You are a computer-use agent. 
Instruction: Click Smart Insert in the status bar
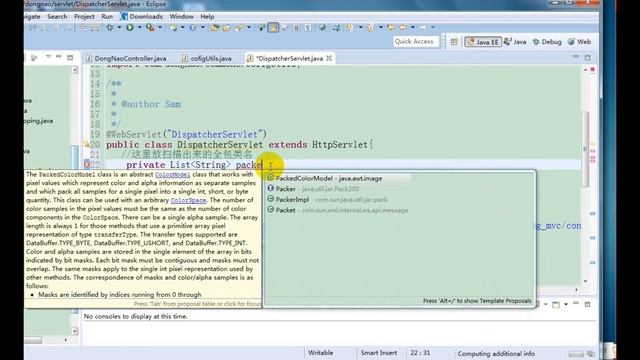click(x=379, y=353)
